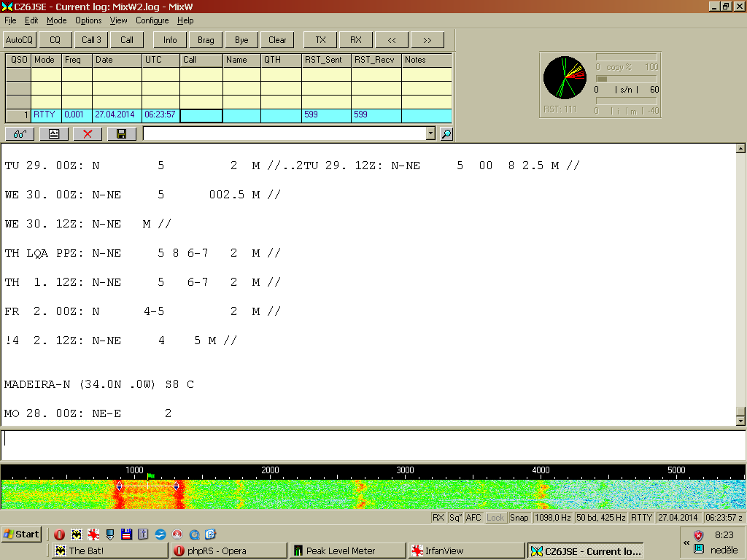This screenshot has width=747, height=560.
Task: Click the Call 3 macro button
Action: pos(91,40)
